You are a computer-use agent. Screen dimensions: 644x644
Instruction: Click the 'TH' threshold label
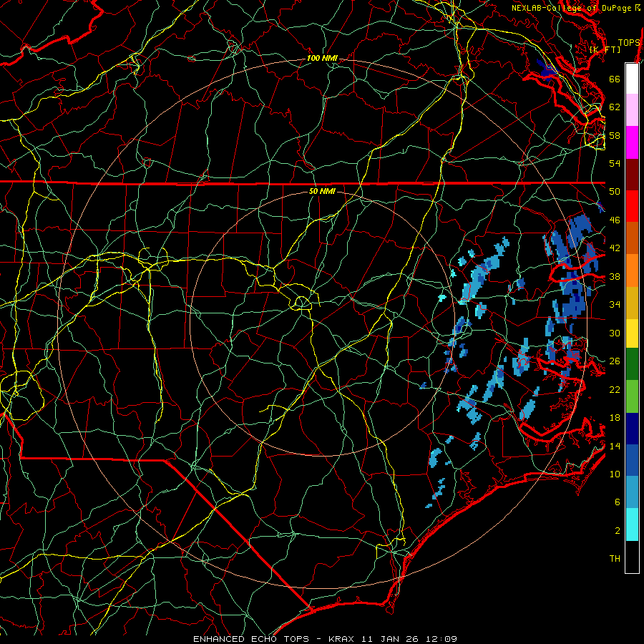click(x=615, y=559)
